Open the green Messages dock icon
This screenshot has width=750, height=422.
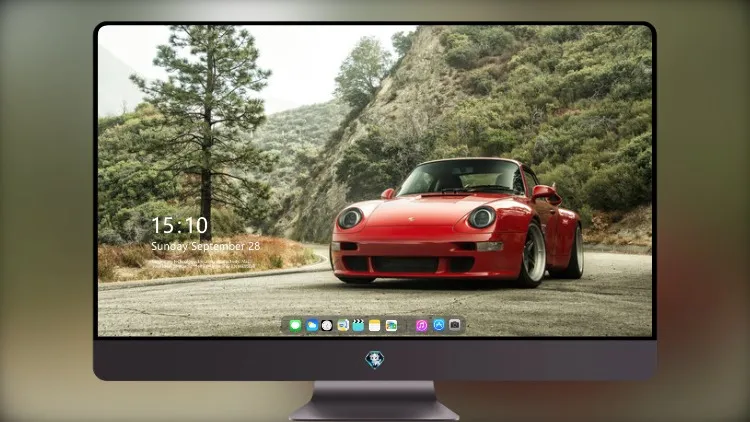coord(296,326)
